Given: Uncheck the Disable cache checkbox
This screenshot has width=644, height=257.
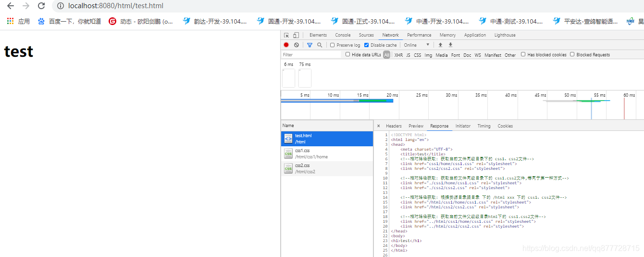Looking at the screenshot, I should pos(366,45).
